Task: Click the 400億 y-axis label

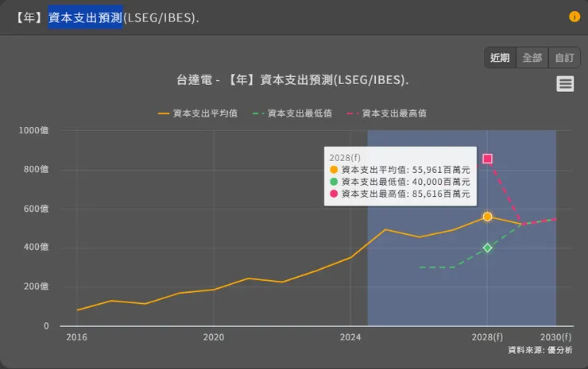Action: 36,247
